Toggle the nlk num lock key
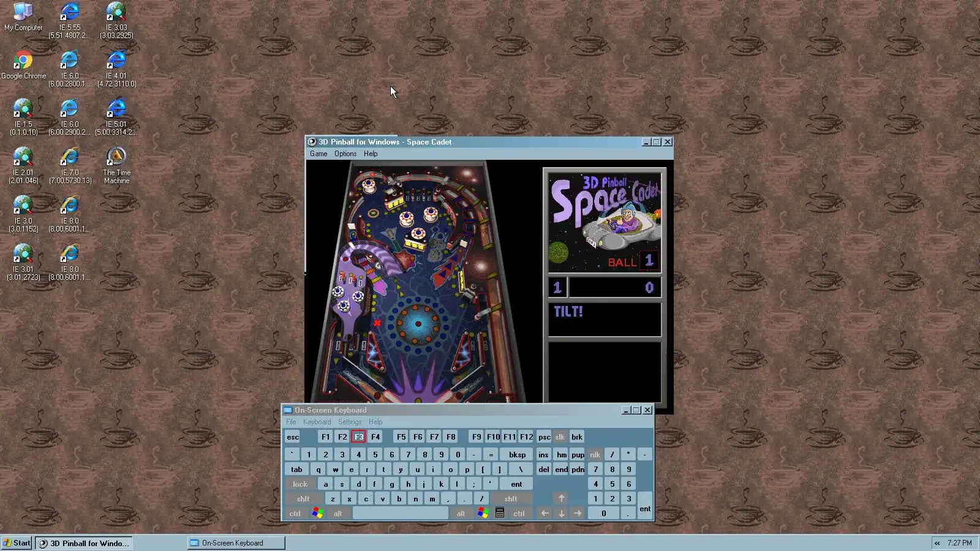 [x=595, y=454]
